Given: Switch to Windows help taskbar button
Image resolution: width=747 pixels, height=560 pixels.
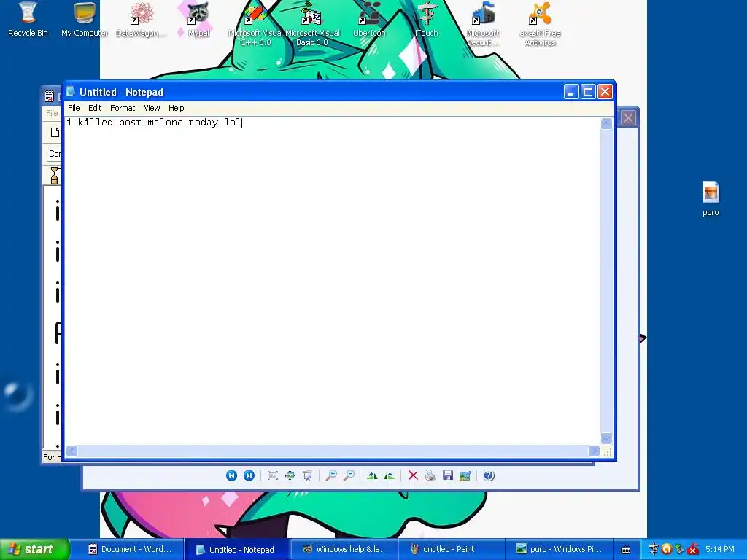Looking at the screenshot, I should (344, 549).
